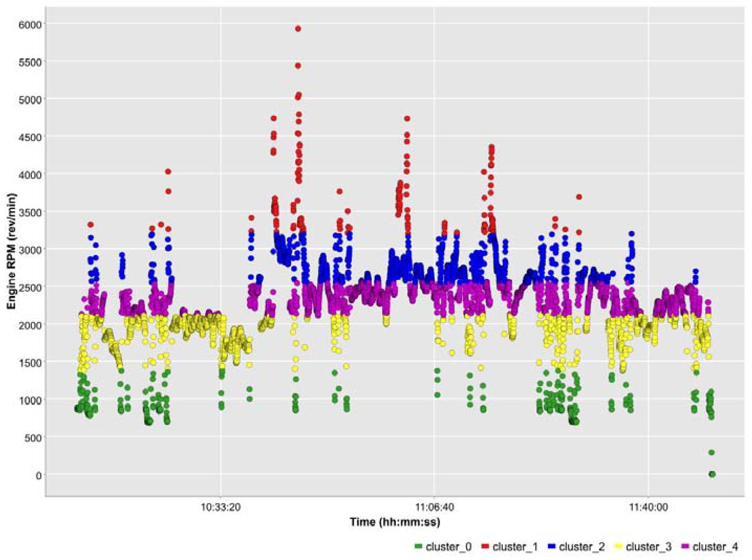Screen dimensions: 752x560
Task: Click the 10:33:20 x-axis tick label
Action: click(x=221, y=508)
